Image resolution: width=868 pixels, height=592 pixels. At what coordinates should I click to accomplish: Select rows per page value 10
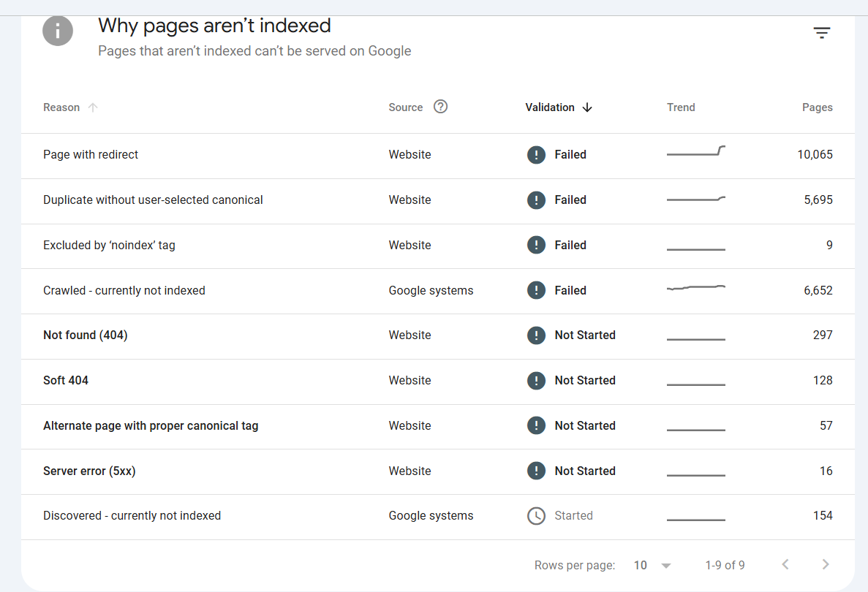pos(640,566)
